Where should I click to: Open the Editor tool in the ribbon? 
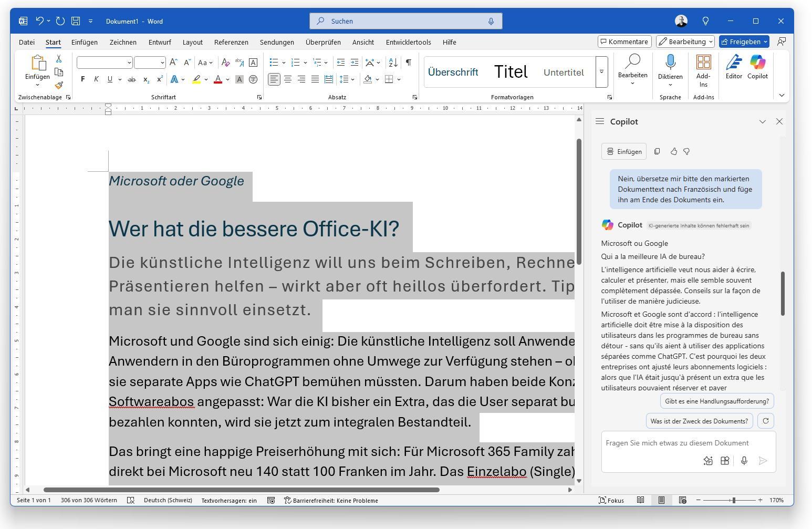734,67
